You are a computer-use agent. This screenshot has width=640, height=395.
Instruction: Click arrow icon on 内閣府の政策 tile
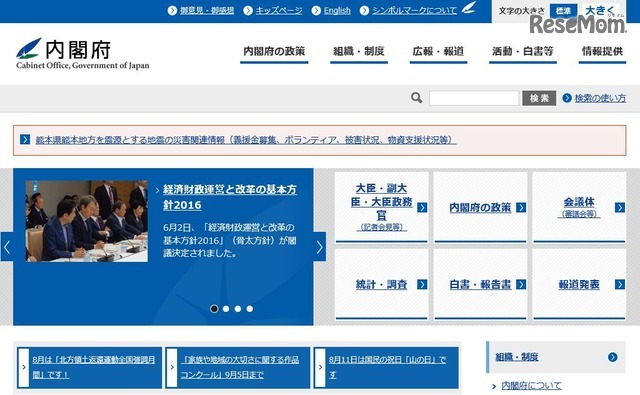[x=521, y=208]
